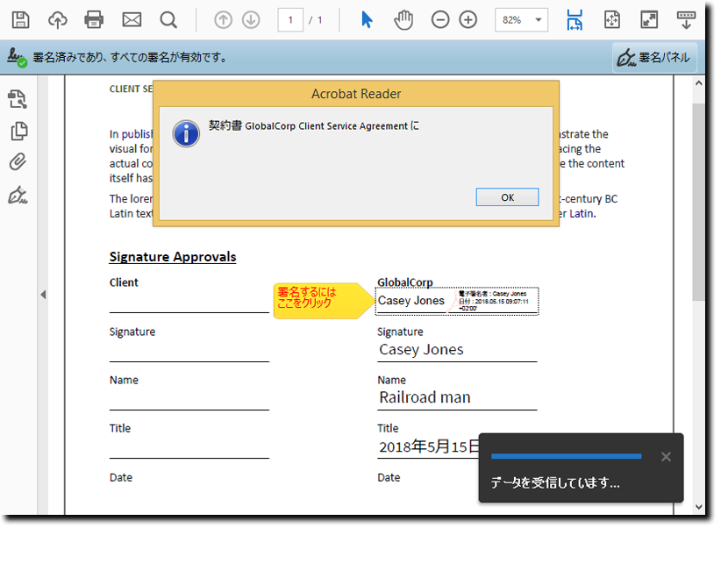Choose the Selection arrow tool
Image resolution: width=728 pixels, height=578 pixels.
[x=367, y=20]
